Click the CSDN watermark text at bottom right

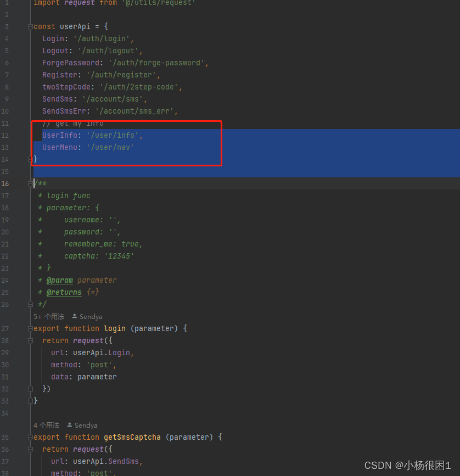click(407, 465)
